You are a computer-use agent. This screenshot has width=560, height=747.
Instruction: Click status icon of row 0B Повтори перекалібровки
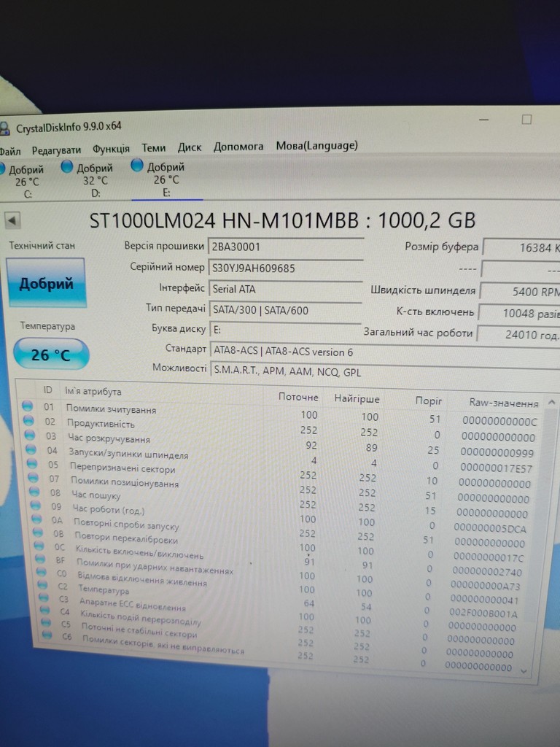pyautogui.click(x=38, y=532)
